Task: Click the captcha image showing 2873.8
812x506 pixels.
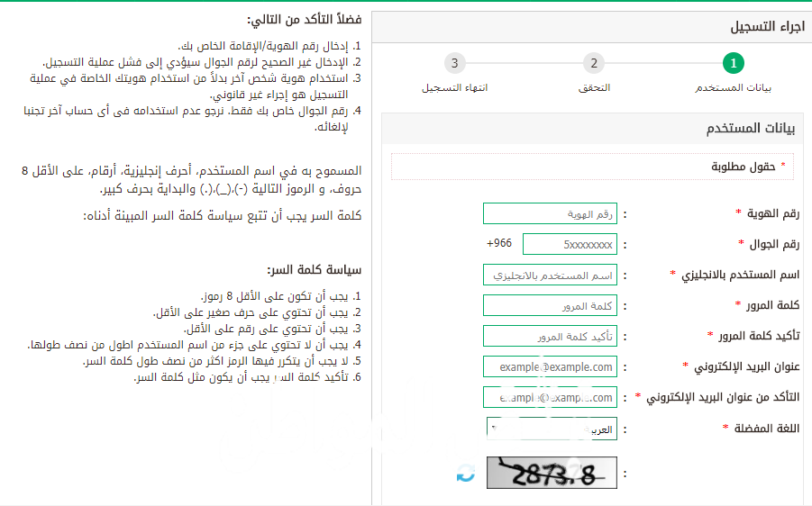Action: (552, 474)
